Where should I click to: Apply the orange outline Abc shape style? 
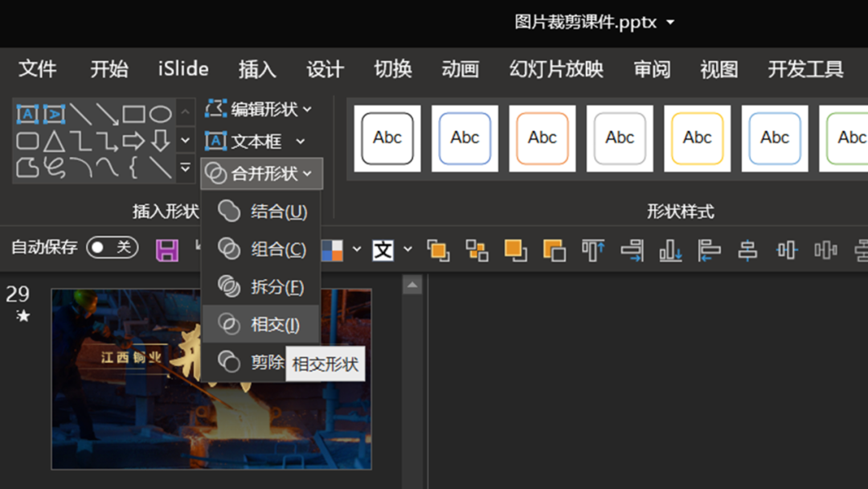[542, 138]
